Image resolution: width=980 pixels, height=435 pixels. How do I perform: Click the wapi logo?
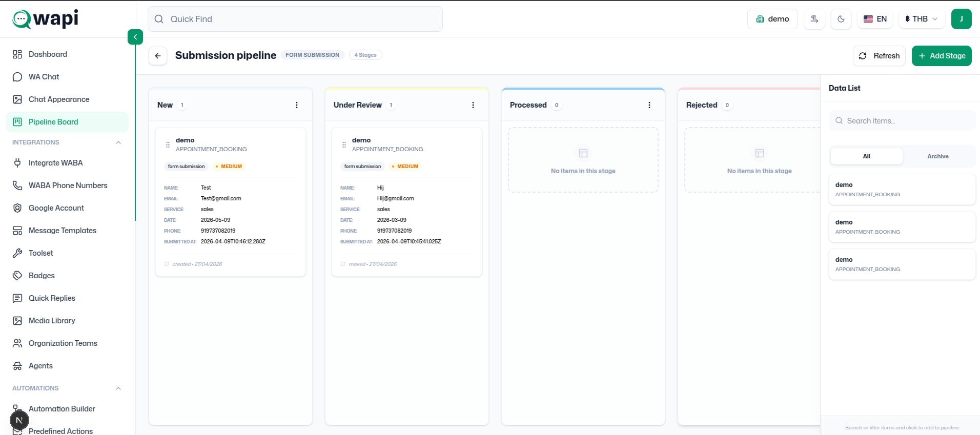tap(46, 19)
